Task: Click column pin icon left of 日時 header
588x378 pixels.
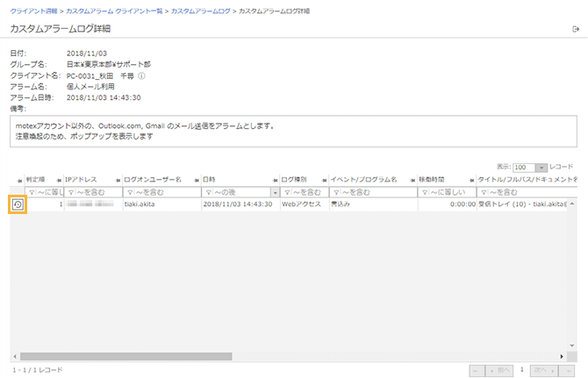Action: [x=197, y=180]
